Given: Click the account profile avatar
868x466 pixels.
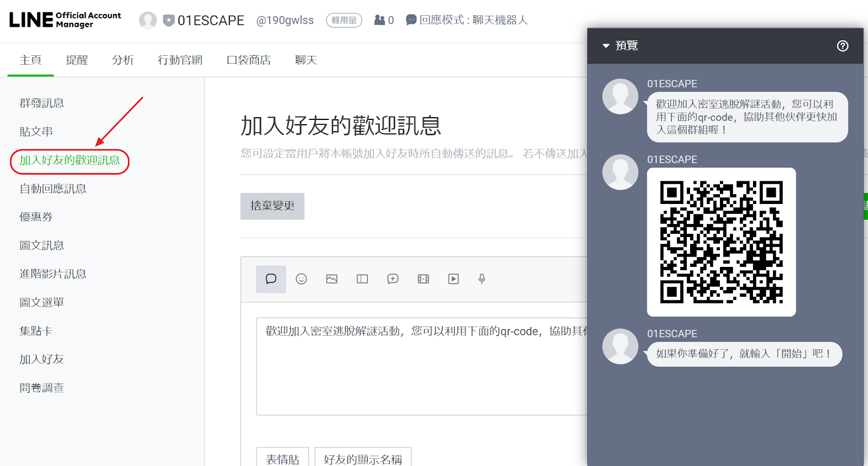Looking at the screenshot, I should [x=148, y=21].
